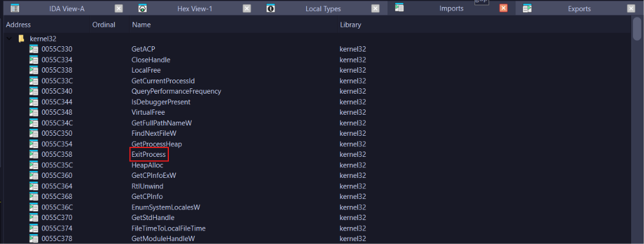
Task: Click the import icon for 0055C368
Action: point(34,196)
